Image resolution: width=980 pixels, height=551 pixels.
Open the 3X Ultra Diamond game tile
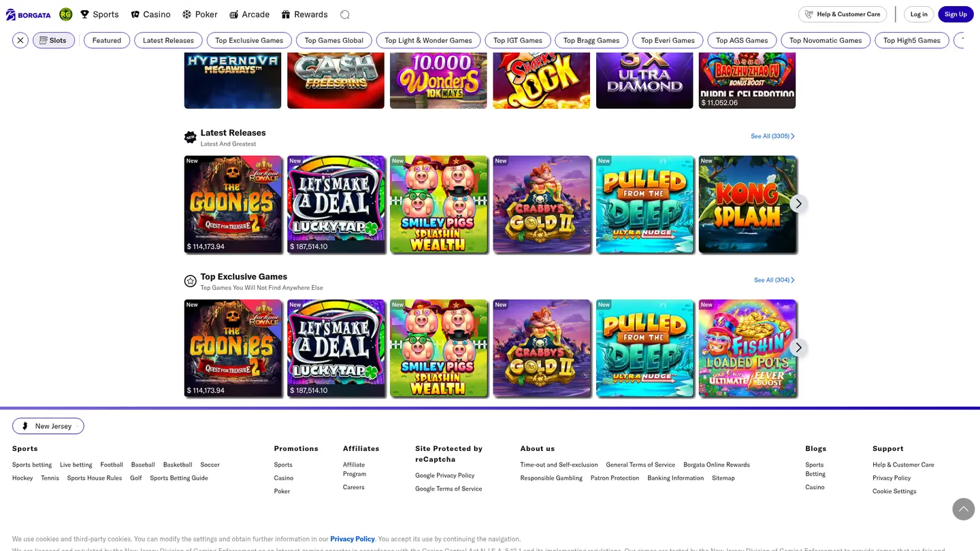(x=644, y=80)
